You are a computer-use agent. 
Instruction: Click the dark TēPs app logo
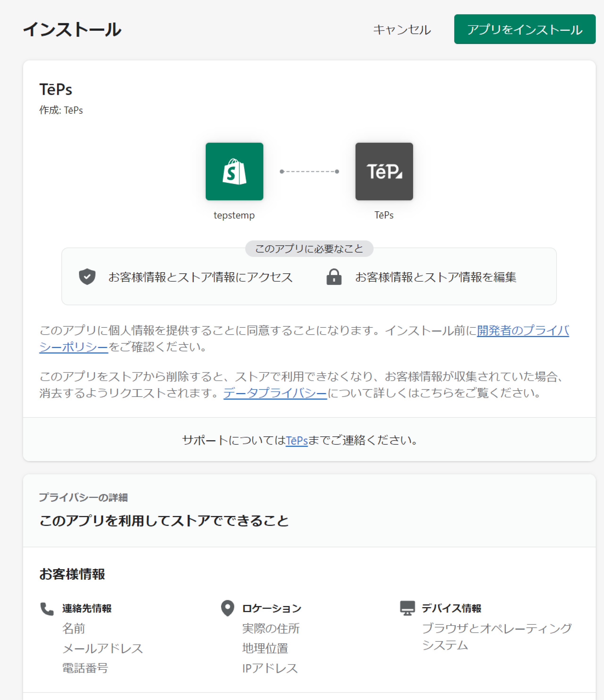[x=384, y=171]
